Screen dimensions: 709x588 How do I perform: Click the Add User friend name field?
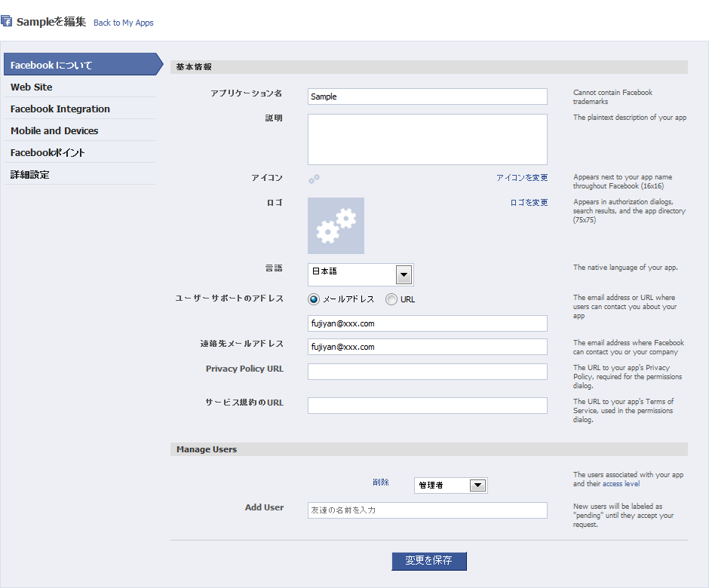tap(428, 510)
